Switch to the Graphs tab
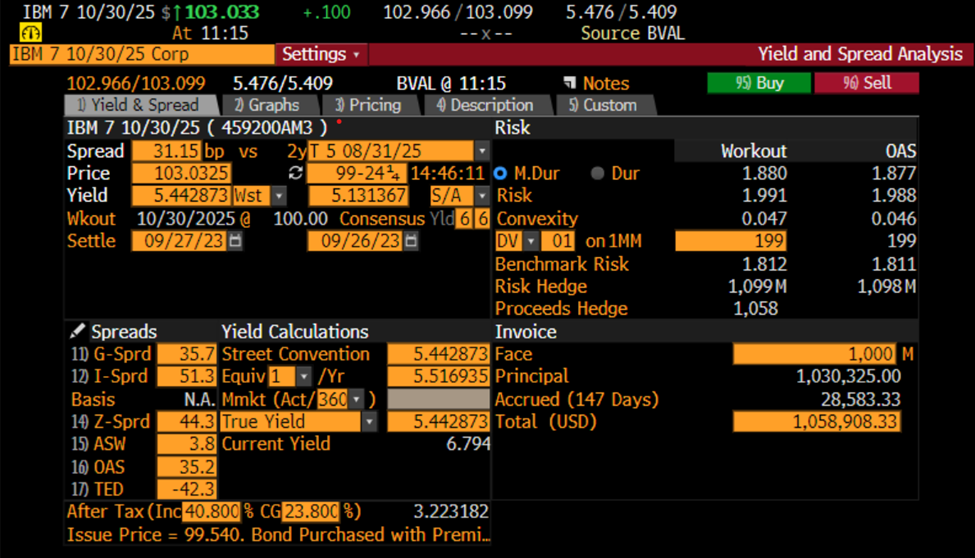Viewport: 975px width, 558px height. pyautogui.click(x=269, y=105)
